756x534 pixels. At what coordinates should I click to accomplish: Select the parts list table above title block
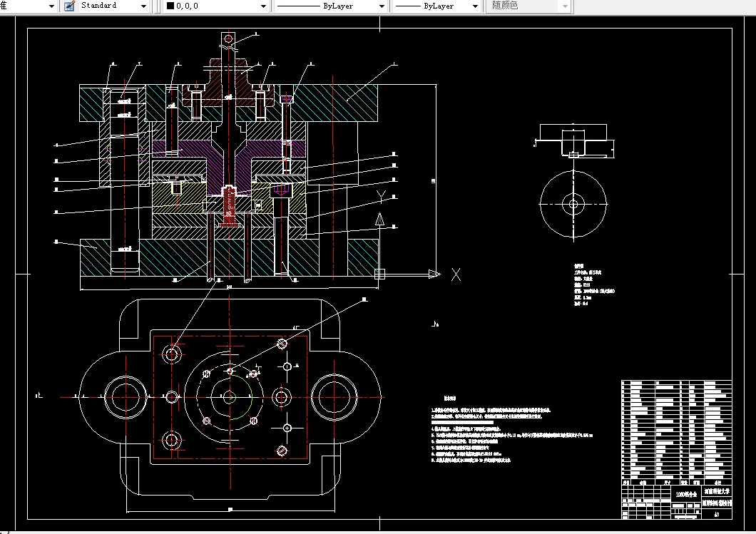click(676, 433)
